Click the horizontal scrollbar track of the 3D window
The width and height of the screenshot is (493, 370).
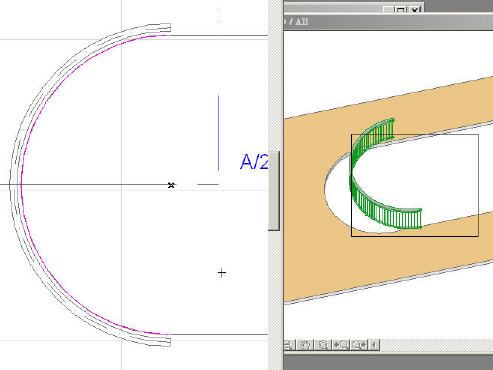[436, 345]
